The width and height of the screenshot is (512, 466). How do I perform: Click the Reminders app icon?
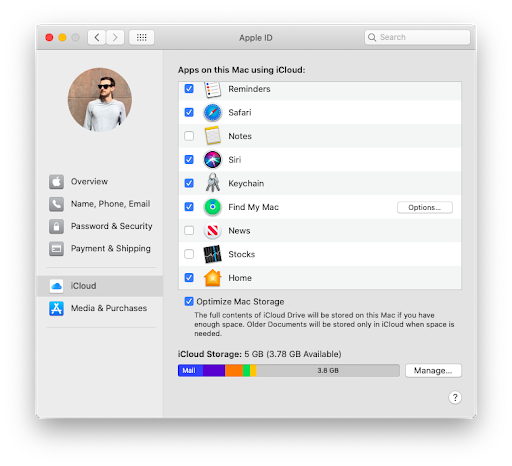point(212,89)
